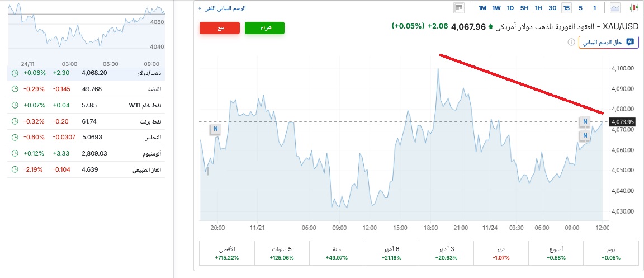Switch to candlestick chart type
The image size is (644, 278).
633,8
